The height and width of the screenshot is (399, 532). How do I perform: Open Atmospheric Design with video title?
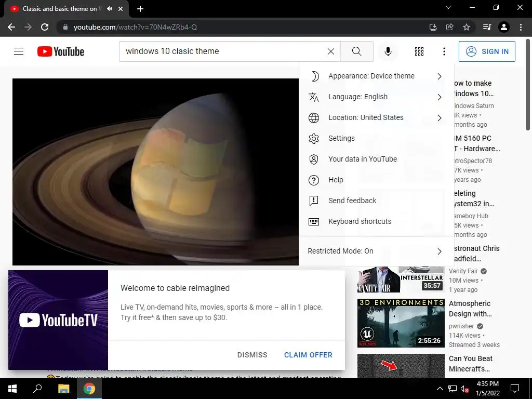coord(470,309)
